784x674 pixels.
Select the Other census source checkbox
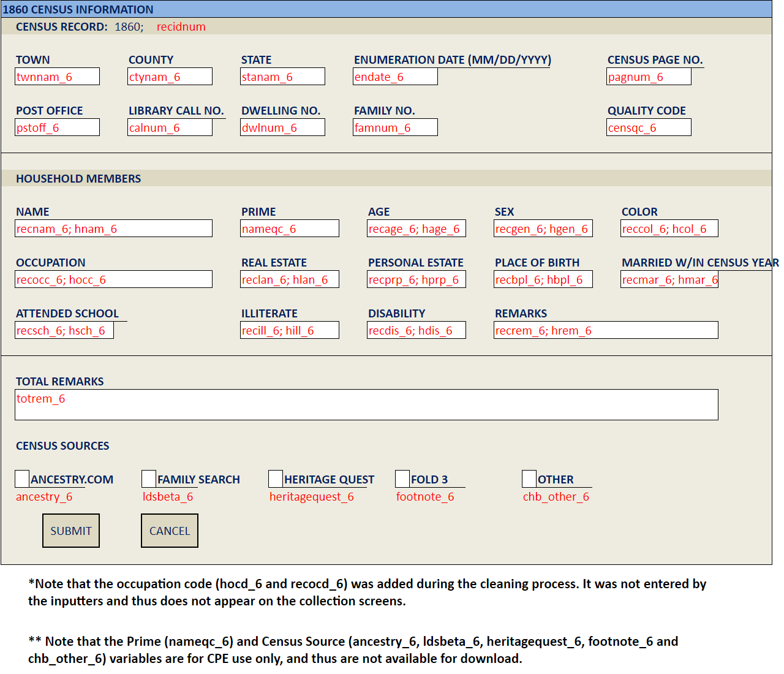tap(529, 479)
